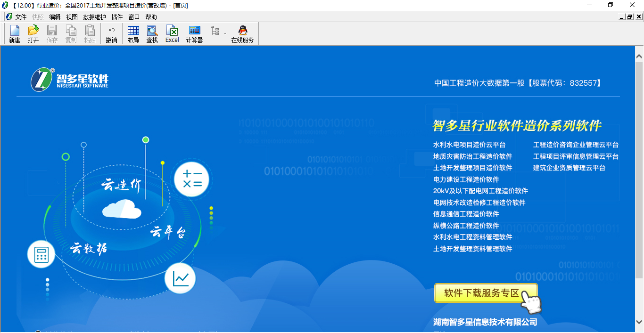Open the 快照 menu
Screen dimensions: 644x333
pyautogui.click(x=38, y=17)
